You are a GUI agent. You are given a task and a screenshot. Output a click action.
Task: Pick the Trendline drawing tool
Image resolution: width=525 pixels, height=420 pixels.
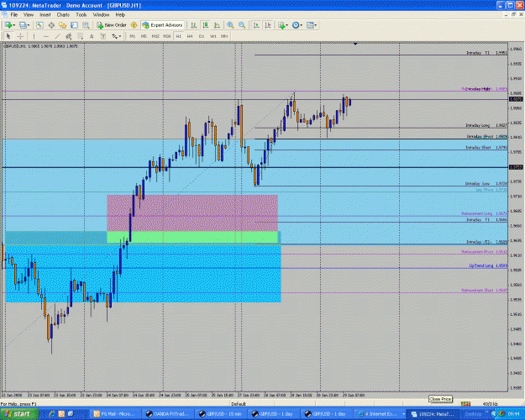(x=57, y=36)
